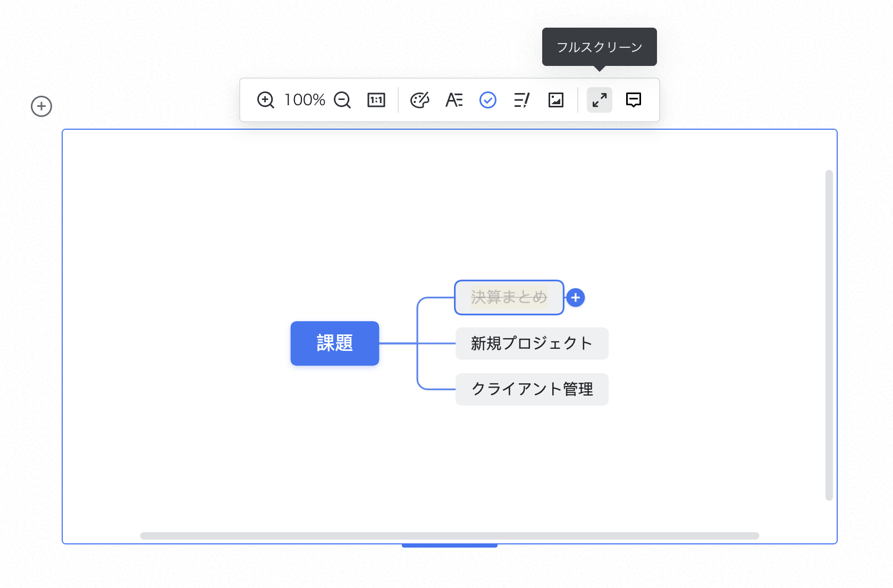893x588 pixels.
Task: Click the zoom out magnifier icon
Action: (343, 100)
